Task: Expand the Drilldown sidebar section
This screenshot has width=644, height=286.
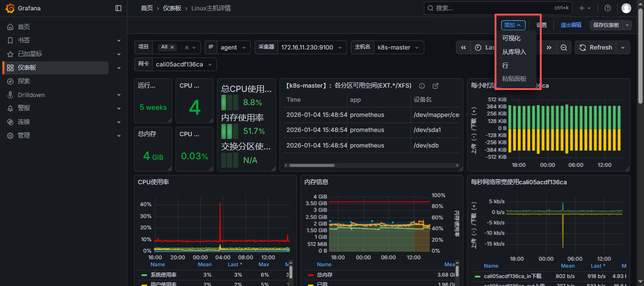Action: 119,95
